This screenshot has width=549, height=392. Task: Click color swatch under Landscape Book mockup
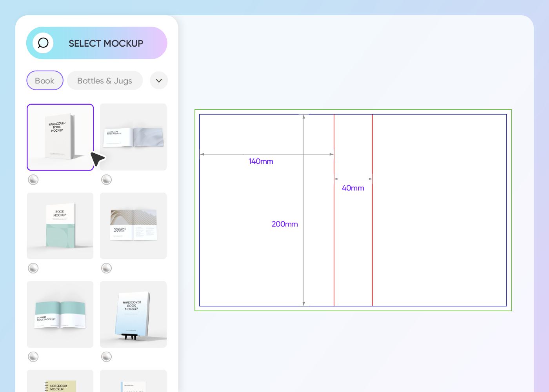[x=106, y=180]
